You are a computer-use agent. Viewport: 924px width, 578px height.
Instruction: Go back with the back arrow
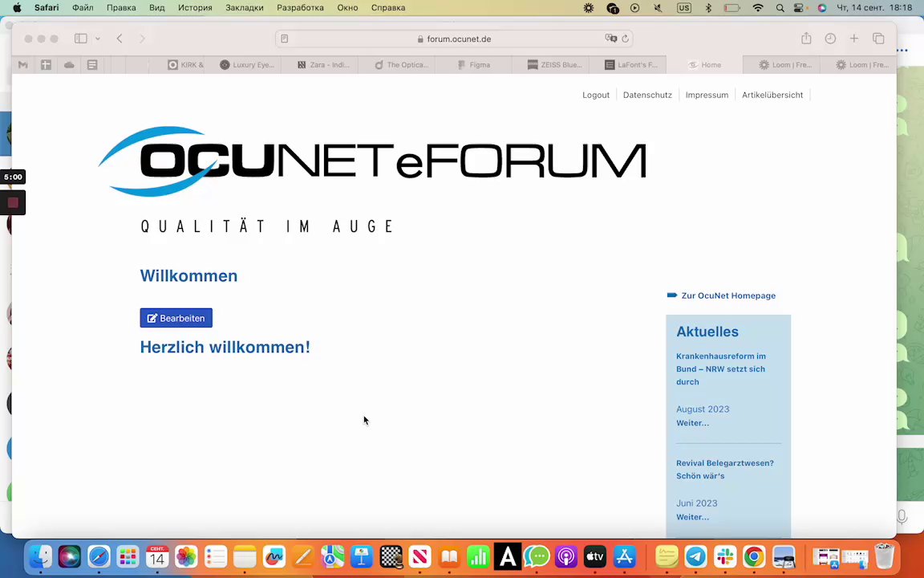(x=120, y=39)
